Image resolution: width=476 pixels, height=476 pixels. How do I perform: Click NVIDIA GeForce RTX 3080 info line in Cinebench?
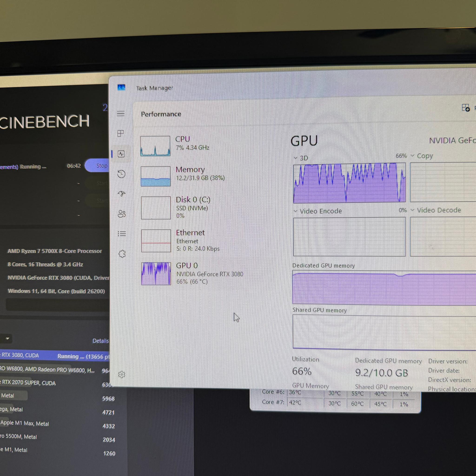pyautogui.click(x=59, y=278)
